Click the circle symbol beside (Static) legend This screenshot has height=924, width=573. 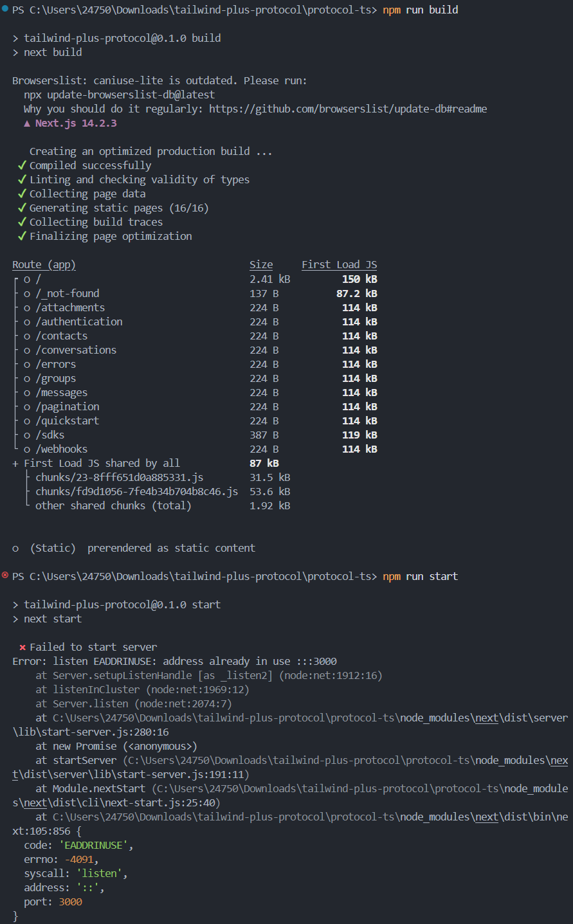[x=15, y=548]
